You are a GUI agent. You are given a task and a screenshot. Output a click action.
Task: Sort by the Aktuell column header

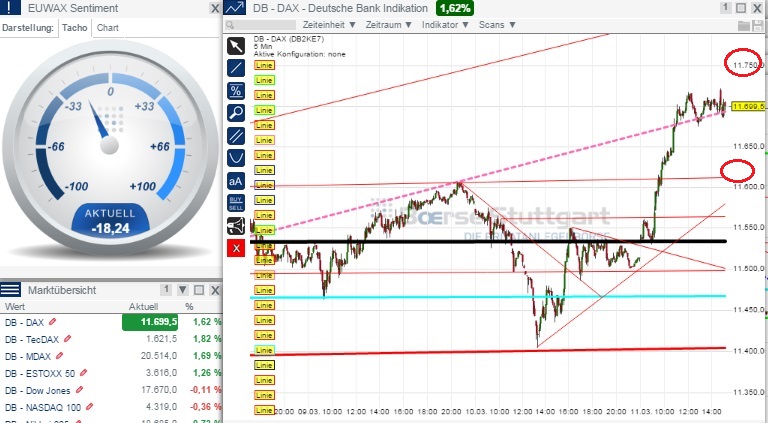coord(144,307)
